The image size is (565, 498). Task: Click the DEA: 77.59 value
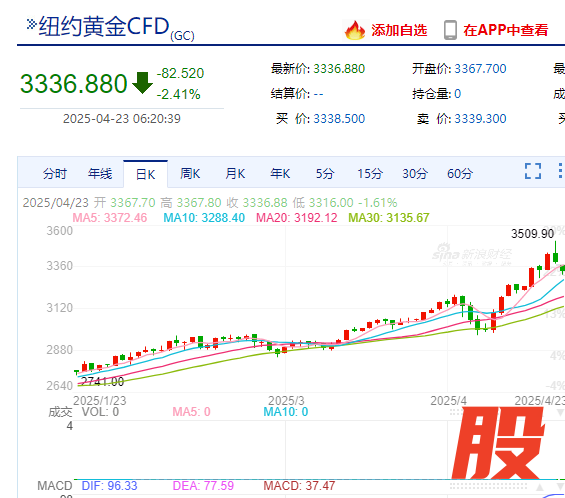point(203,486)
